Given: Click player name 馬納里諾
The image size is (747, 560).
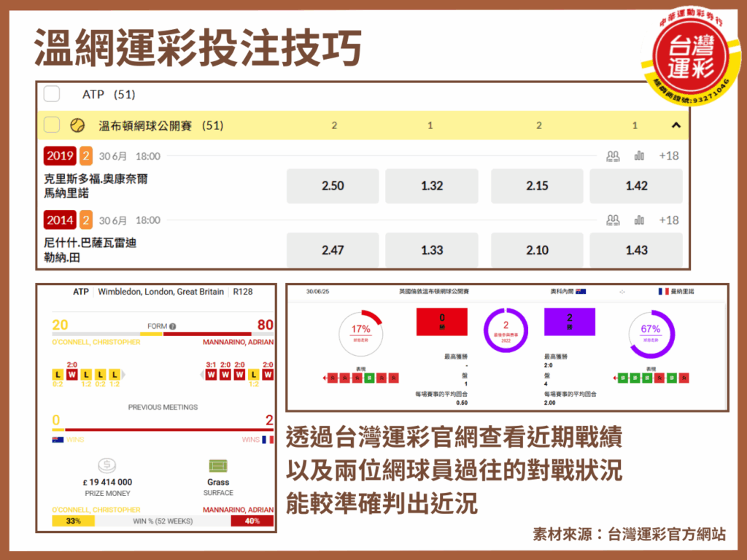Looking at the screenshot, I should tap(66, 192).
